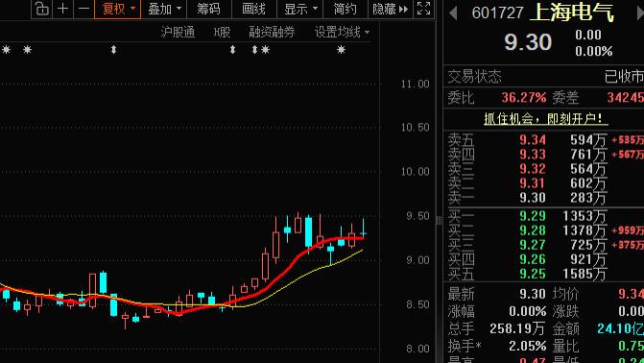The height and width of the screenshot is (363, 644).
Task: Click the 卖五 volume 594万
Action: click(x=588, y=140)
